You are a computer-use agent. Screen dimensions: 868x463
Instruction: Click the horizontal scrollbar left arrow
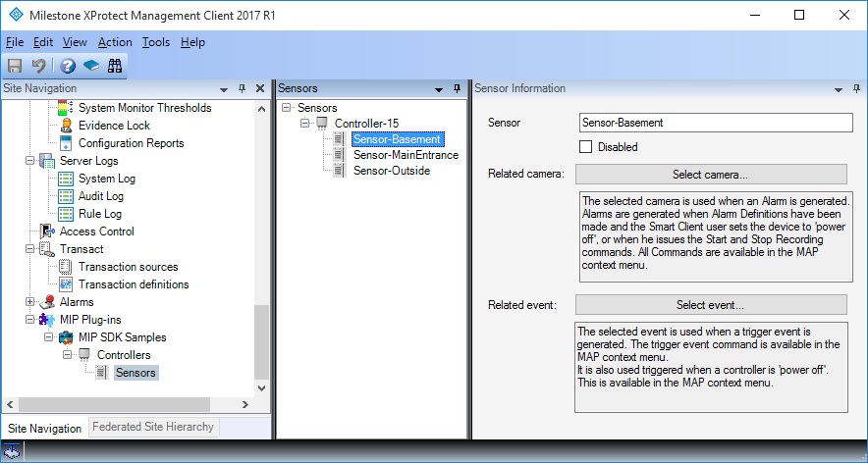point(10,405)
